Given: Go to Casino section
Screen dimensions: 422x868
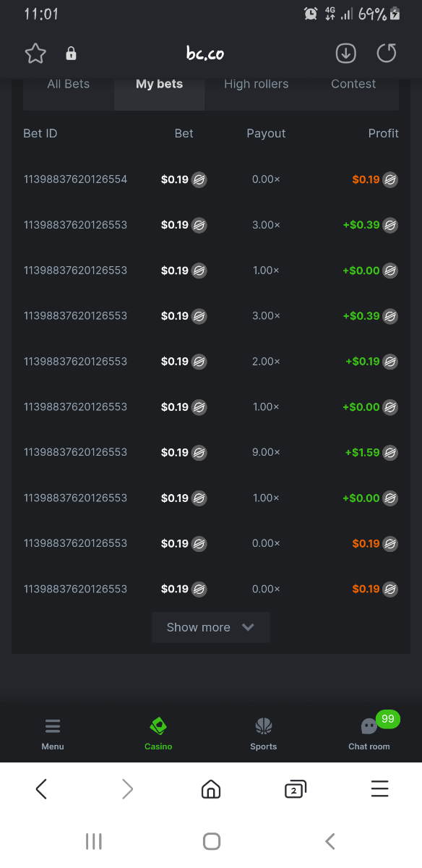Looking at the screenshot, I should (x=158, y=733).
